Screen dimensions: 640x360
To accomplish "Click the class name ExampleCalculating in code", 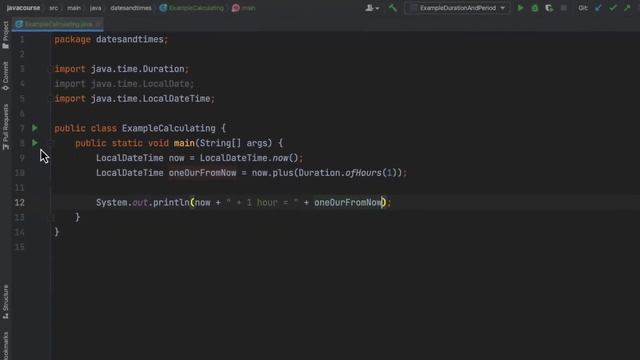I will pyautogui.click(x=169, y=128).
